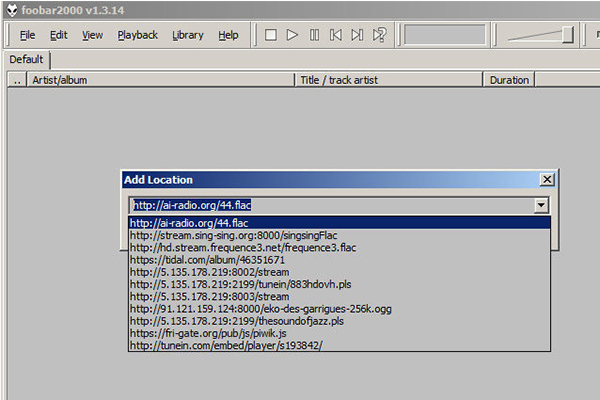The width and height of the screenshot is (600, 400).
Task: Select http://5.135.178.219:8003/stream entry
Action: (339, 297)
